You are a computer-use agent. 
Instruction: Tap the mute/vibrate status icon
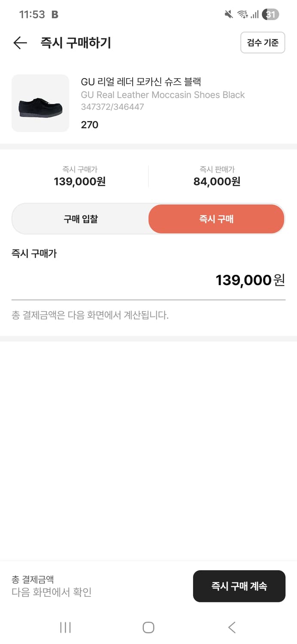[228, 14]
